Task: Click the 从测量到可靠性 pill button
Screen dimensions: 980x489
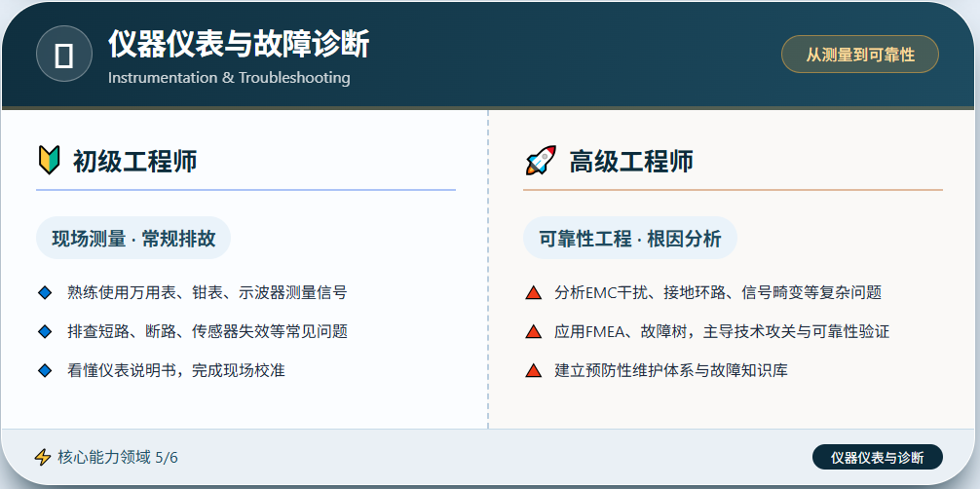Action: click(860, 55)
